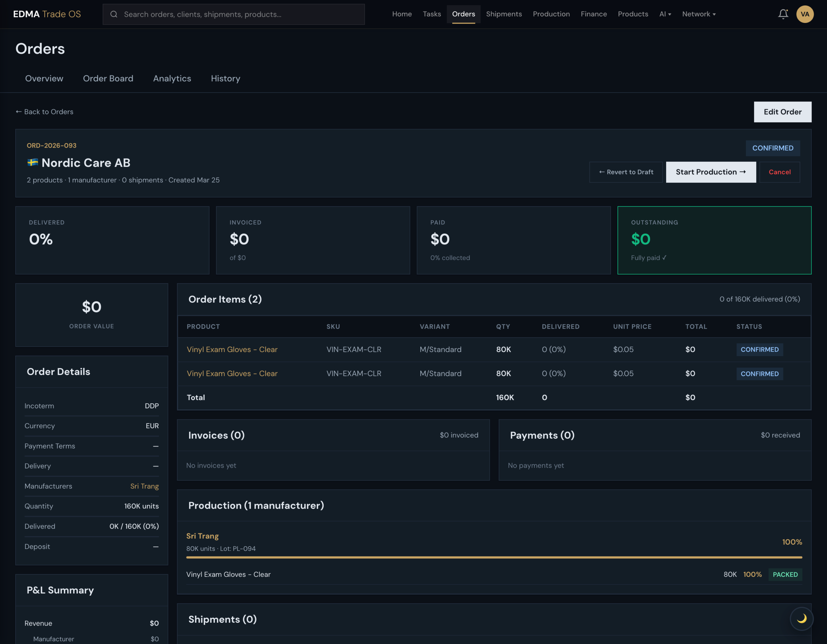Click the Sri Trang production progress bar
This screenshot has height=644, width=827.
click(x=494, y=557)
